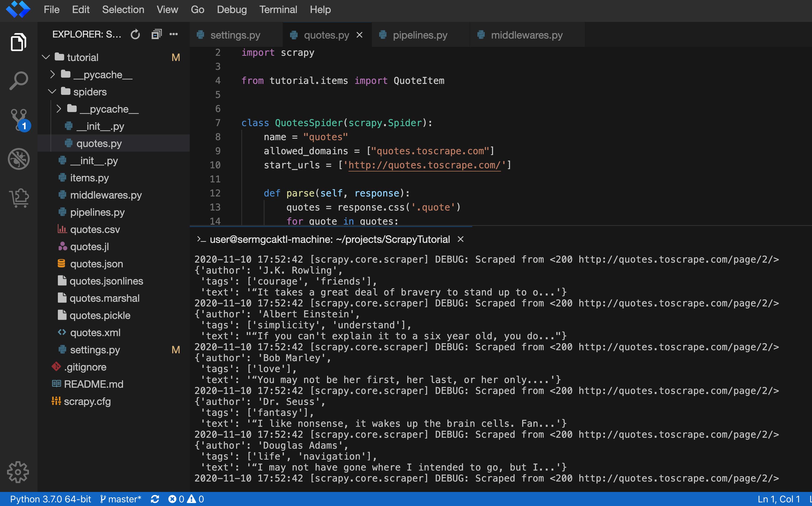Open middlewares.py in the file tree
This screenshot has width=812, height=506.
(x=114, y=195)
